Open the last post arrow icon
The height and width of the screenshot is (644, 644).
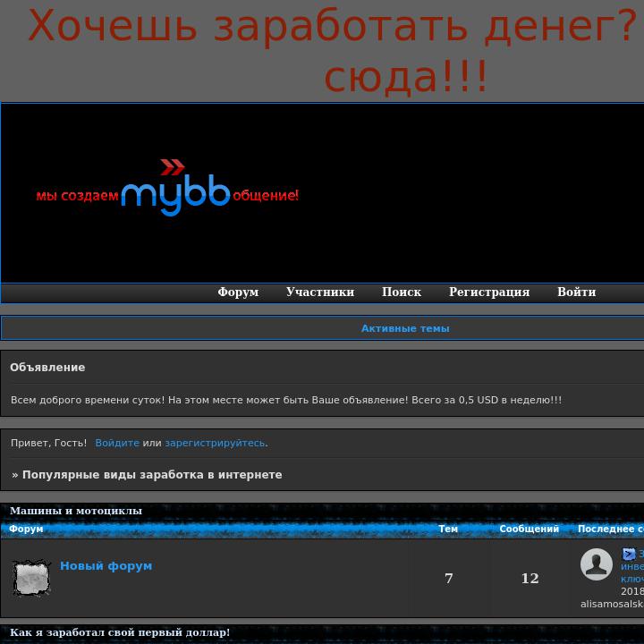(629, 554)
